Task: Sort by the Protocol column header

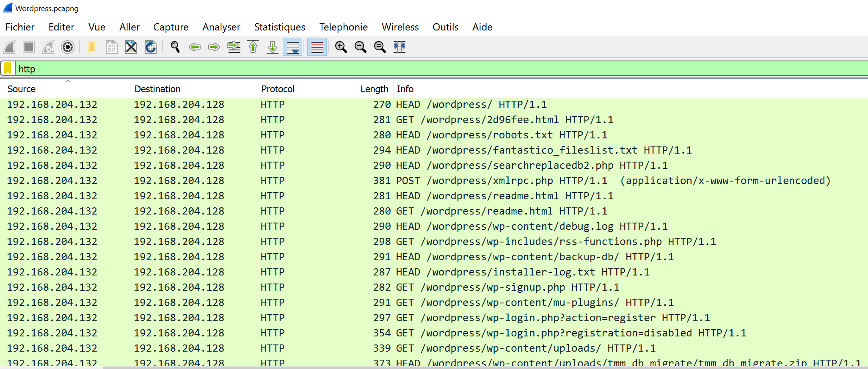Action: [307, 89]
